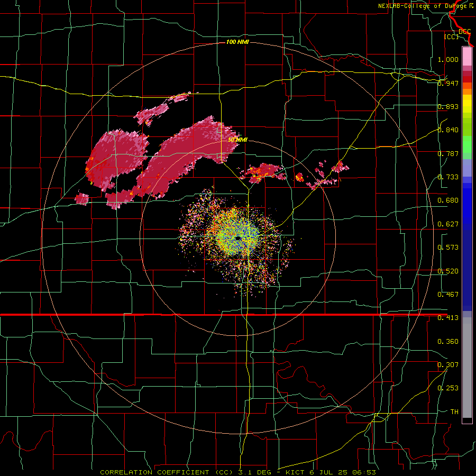Click the 50 NMI range ring label
Viewport: 476px width, 476px height.
click(x=237, y=140)
